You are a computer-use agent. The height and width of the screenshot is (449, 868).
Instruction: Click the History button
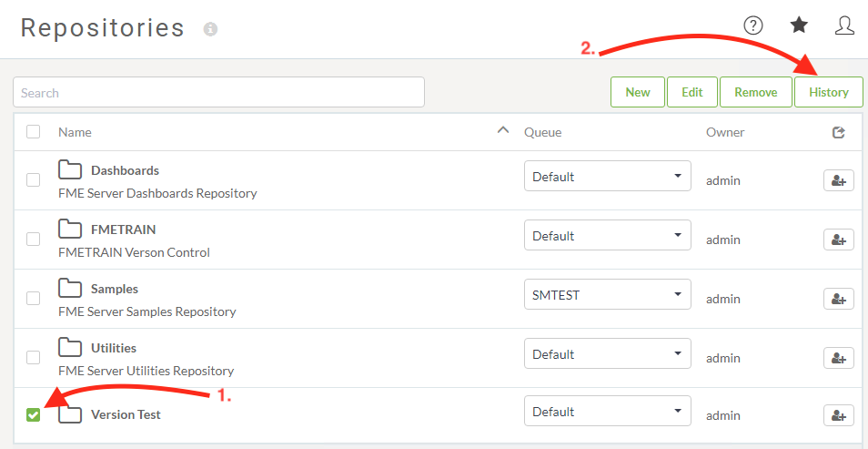(828, 92)
